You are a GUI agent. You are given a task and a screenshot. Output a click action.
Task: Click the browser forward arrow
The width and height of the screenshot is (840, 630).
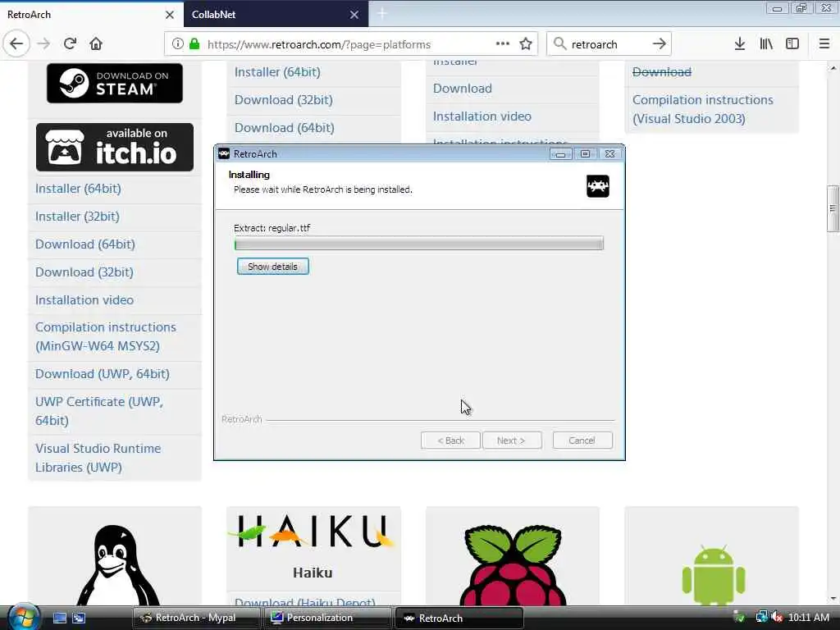pos(43,44)
